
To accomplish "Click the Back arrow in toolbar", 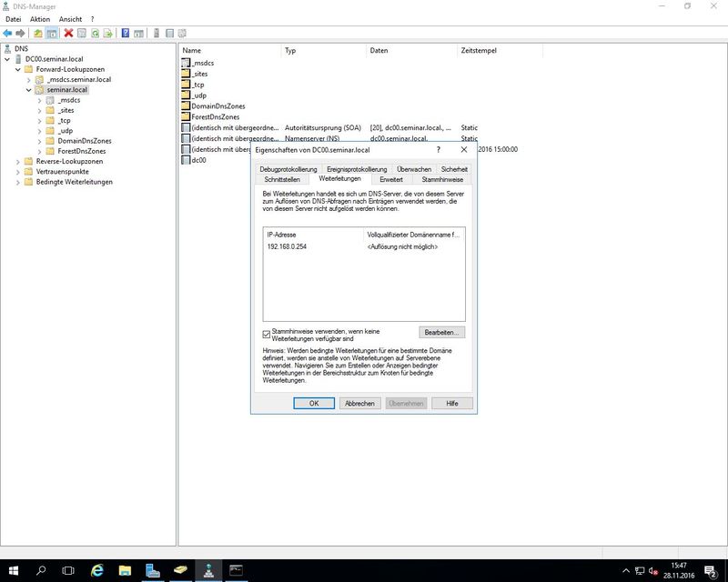I will point(7,34).
